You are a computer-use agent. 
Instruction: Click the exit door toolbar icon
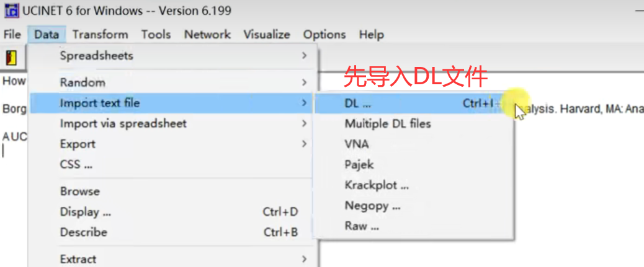point(12,58)
